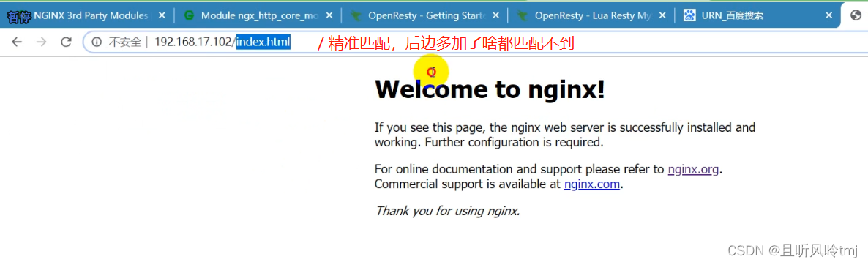Viewport: 868px width, 265px height.
Task: Click the highlighted index.html in the URL
Action: click(x=263, y=42)
